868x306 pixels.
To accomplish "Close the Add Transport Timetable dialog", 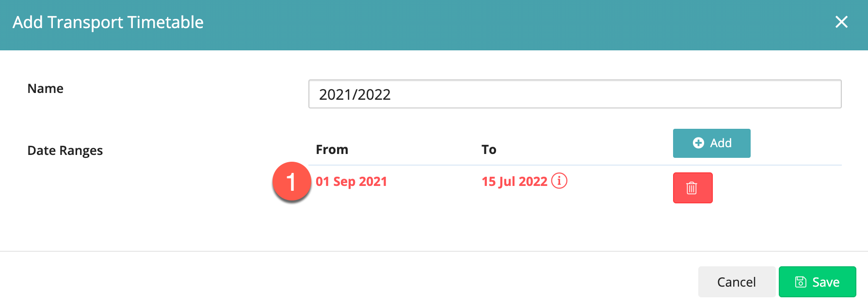I will (x=841, y=22).
